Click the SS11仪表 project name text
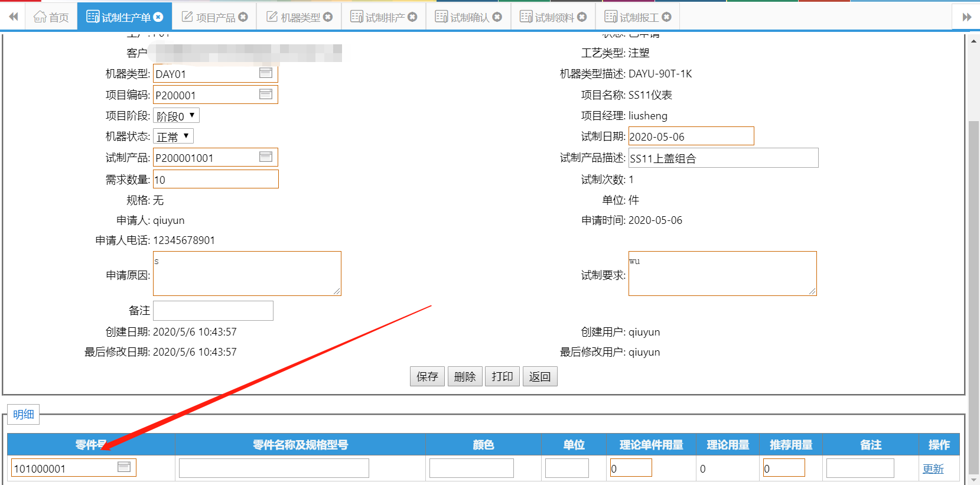 (x=650, y=95)
